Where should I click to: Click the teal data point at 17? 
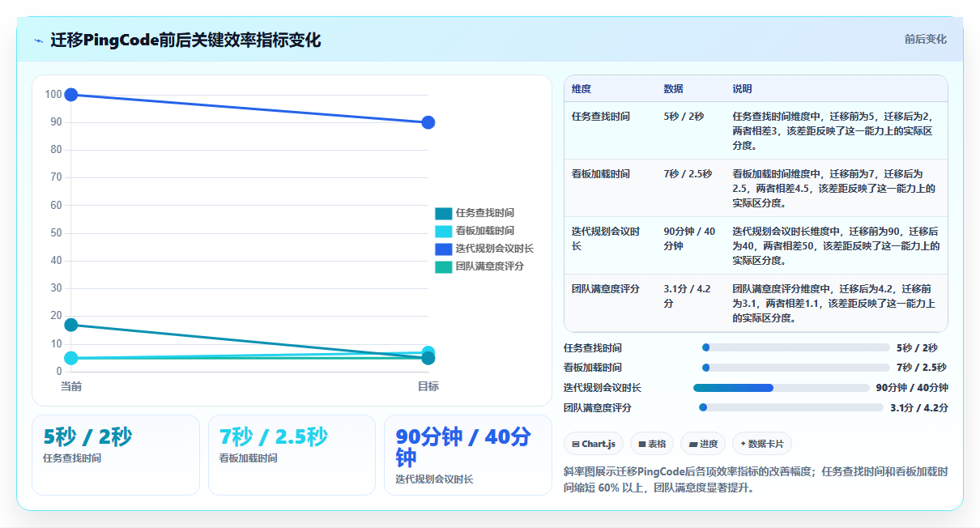(71, 325)
